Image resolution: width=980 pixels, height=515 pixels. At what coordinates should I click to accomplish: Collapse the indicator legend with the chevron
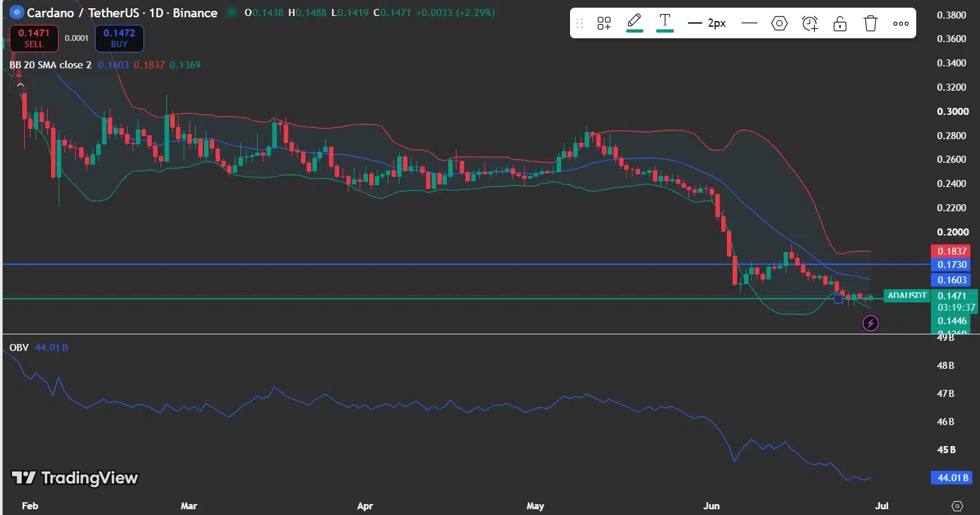[20, 84]
